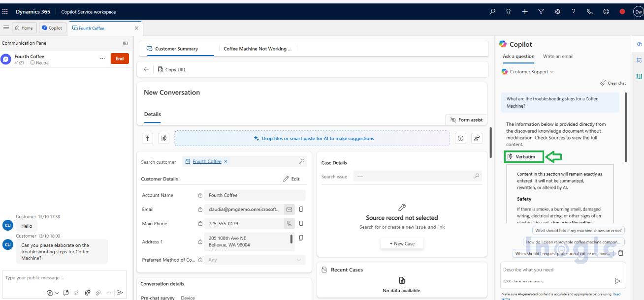Click the smart paste icon in Form assist bar
Viewport: 644px width, 300px height.
(164, 138)
